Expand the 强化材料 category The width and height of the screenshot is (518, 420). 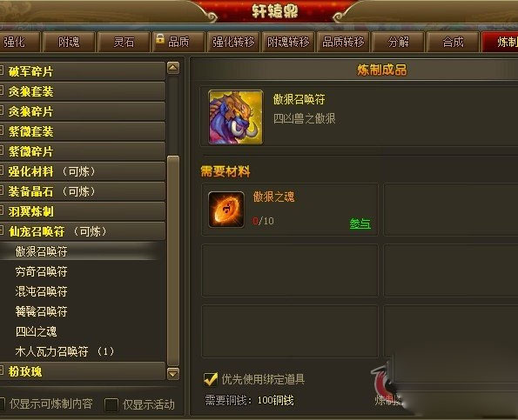pos(83,171)
